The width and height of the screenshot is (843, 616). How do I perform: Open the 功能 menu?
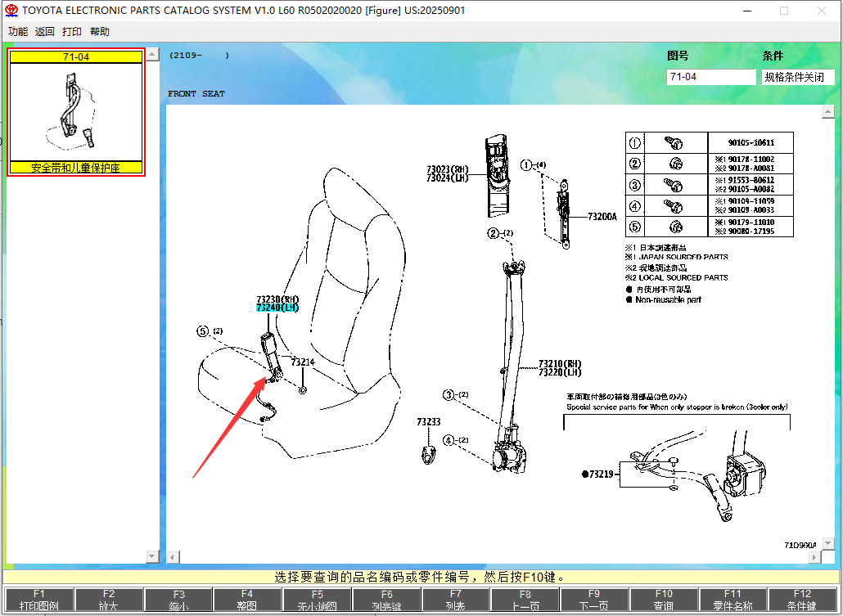click(x=18, y=32)
